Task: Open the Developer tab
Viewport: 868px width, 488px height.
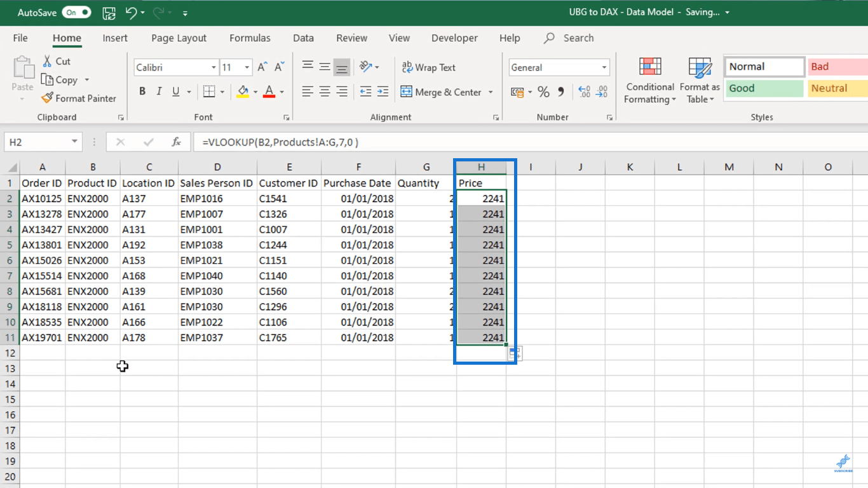Action: coord(454,38)
